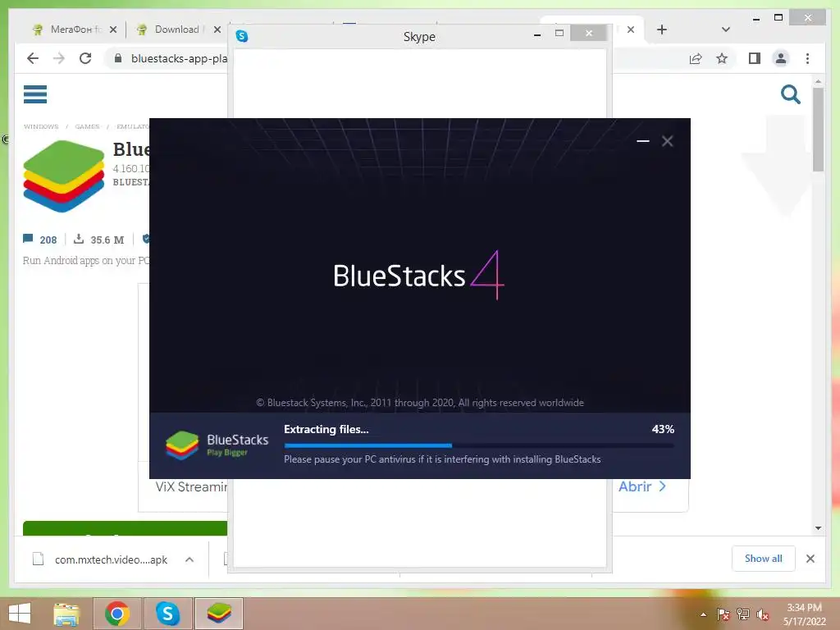840x630 pixels.
Task: Click Show all downloads button
Action: tap(764, 559)
